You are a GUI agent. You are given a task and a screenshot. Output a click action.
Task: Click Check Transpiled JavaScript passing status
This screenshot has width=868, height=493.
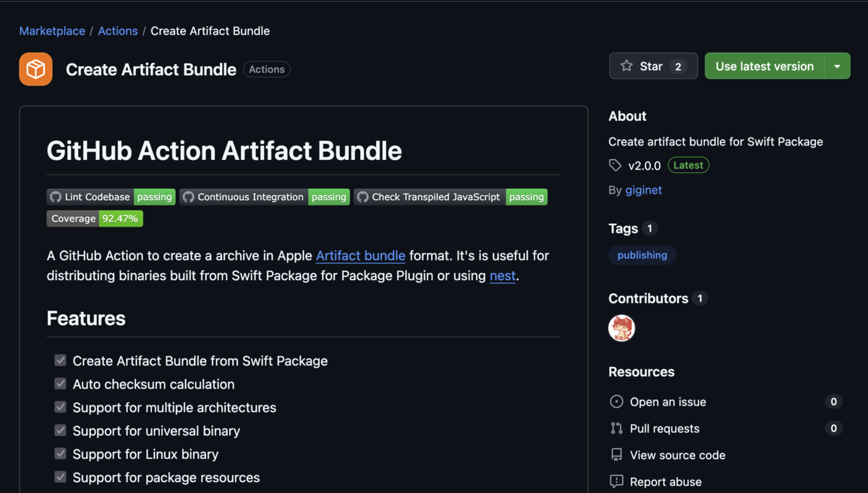[527, 197]
